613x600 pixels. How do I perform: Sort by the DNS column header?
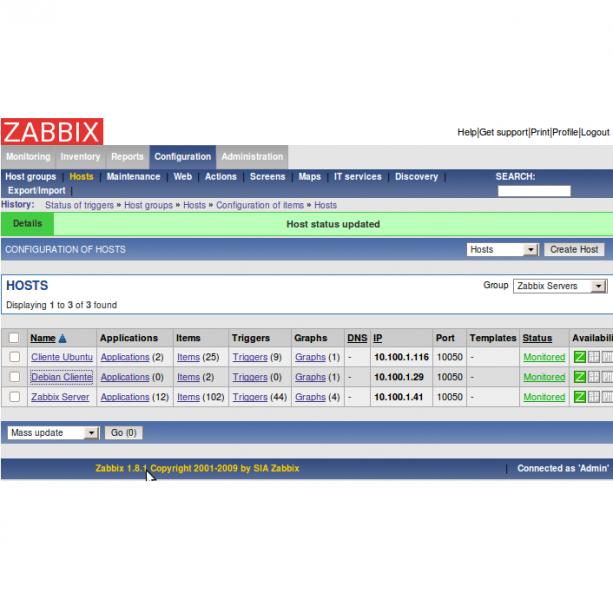pyautogui.click(x=357, y=338)
